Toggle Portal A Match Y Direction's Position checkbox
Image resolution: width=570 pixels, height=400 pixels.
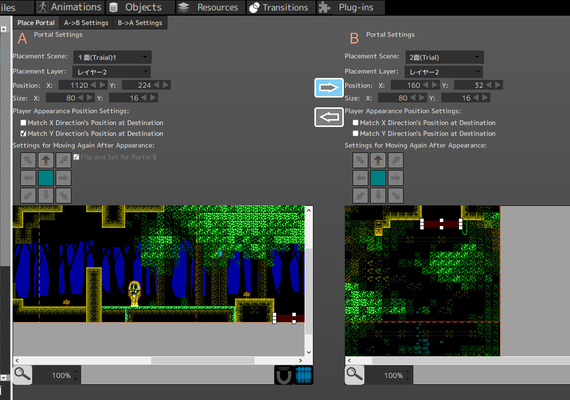[x=23, y=133]
